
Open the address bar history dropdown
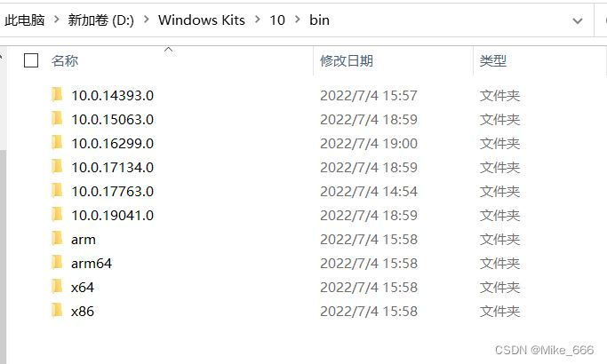578,20
